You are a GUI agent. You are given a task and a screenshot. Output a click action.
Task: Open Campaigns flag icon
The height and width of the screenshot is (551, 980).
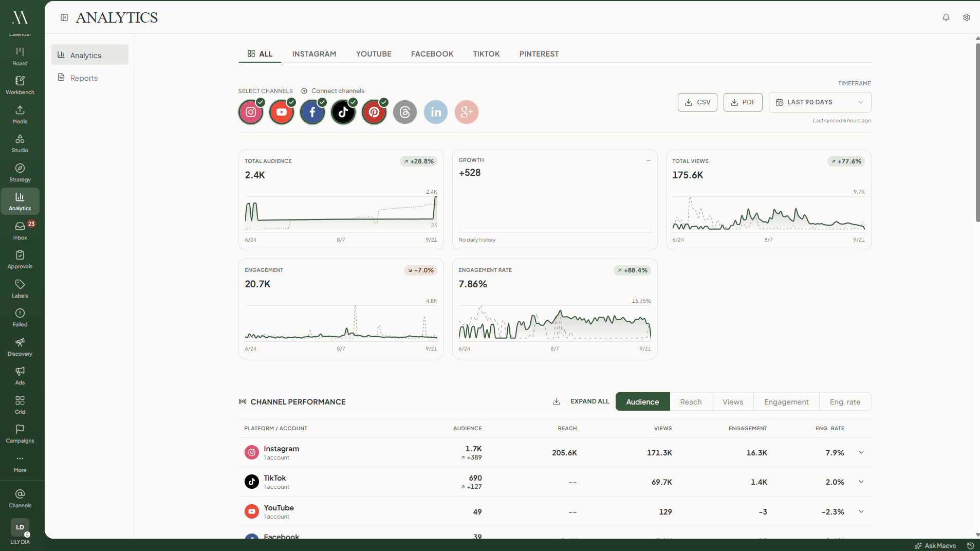point(20,434)
